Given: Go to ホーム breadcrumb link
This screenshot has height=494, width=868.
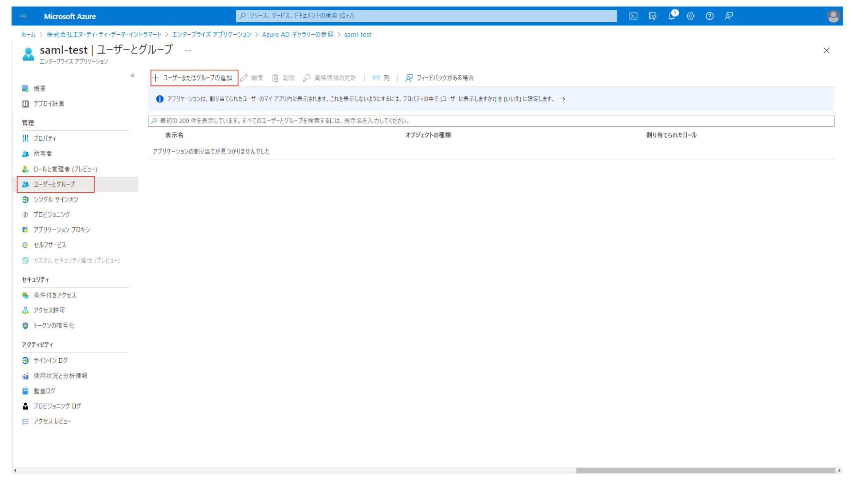Looking at the screenshot, I should click(x=28, y=35).
